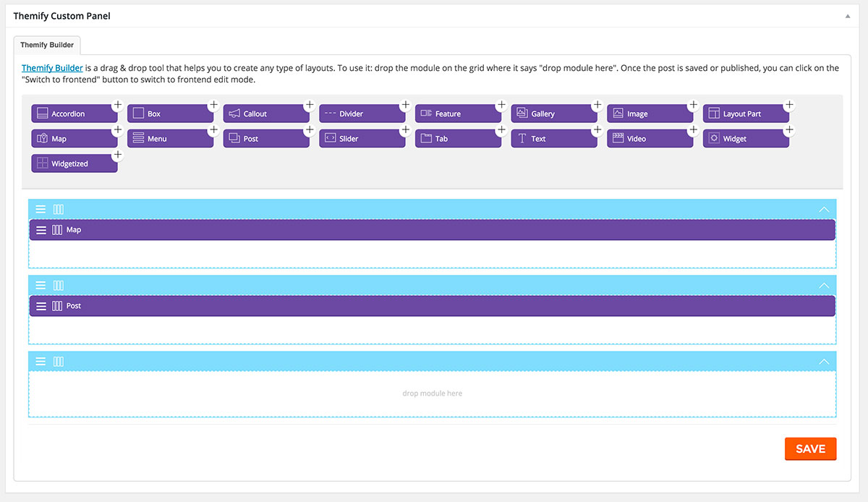Collapse the empty third row

point(823,361)
